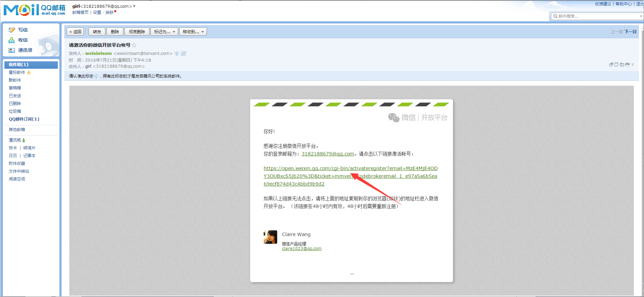
Task: Open the contacts card icon in sidebar
Action: coord(12,50)
